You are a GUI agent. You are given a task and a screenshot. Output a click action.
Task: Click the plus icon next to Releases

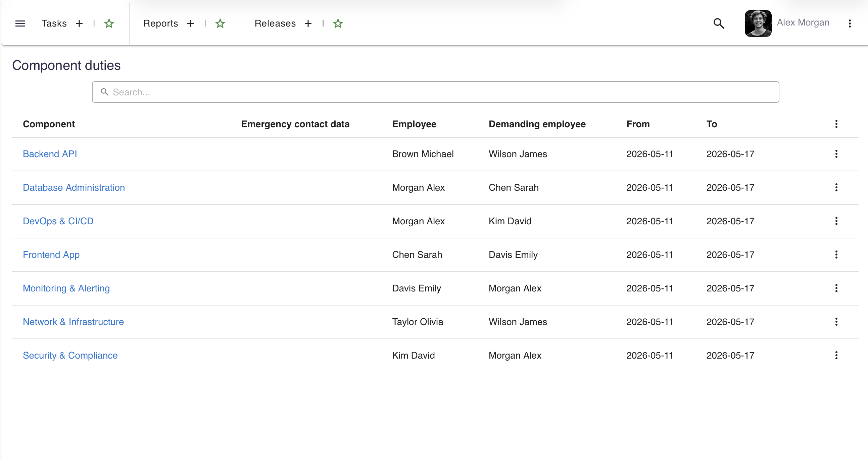point(308,23)
